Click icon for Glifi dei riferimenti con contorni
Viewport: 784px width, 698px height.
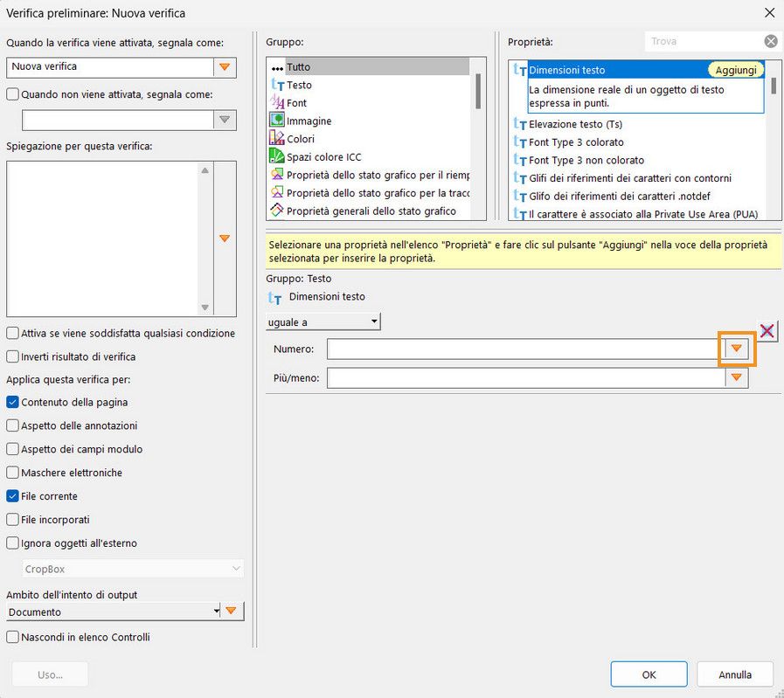coord(520,178)
